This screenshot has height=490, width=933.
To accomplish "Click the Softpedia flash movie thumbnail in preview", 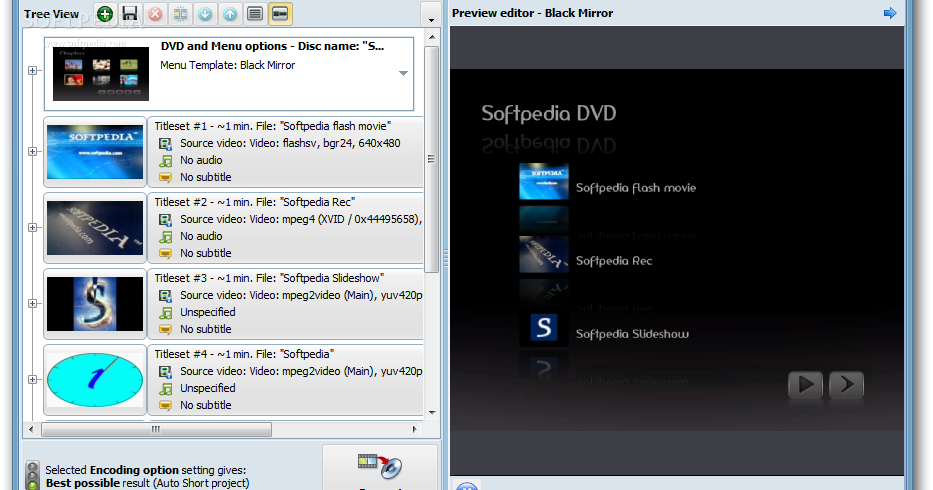I will (x=544, y=182).
